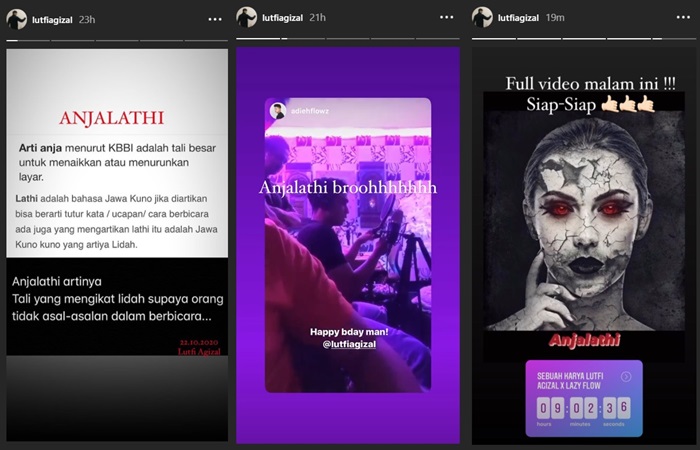Open adiehflowz avatar in reshared story
Viewport: 700px width, 450px height.
pos(278,111)
